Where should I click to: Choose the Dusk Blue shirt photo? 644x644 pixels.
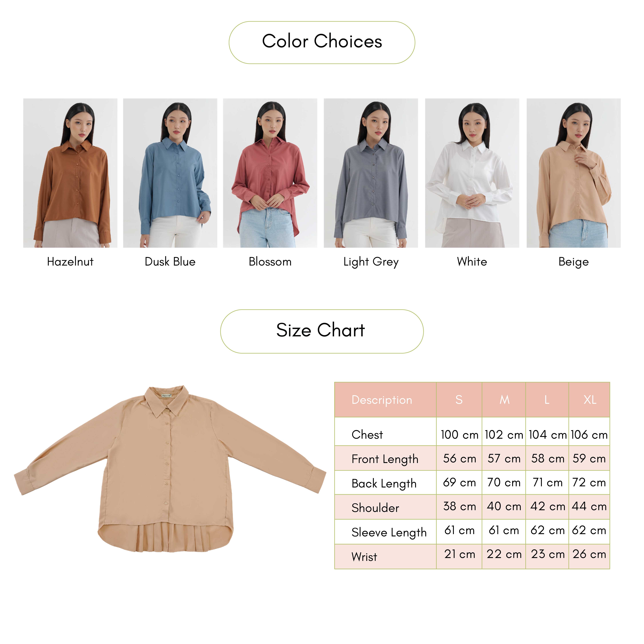(170, 173)
